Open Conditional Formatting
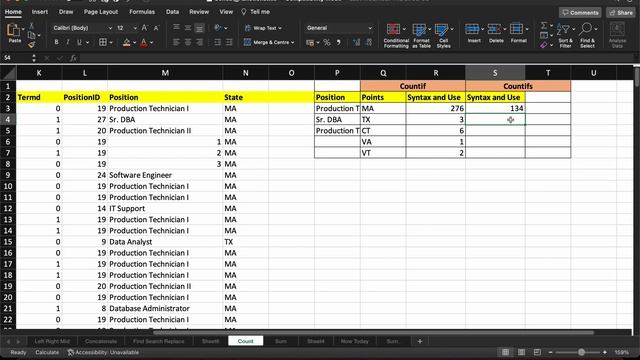The image size is (640, 360). [396, 36]
